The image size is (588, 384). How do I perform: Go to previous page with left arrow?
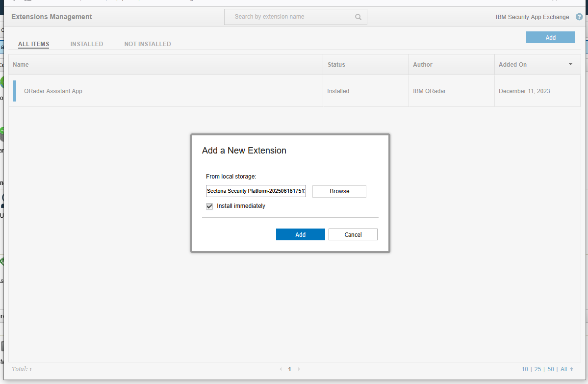281,369
